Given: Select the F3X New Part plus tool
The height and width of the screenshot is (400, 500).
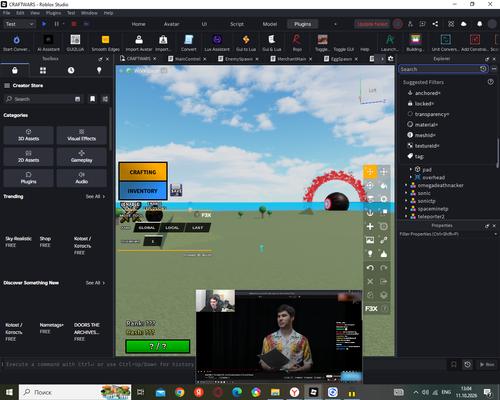Looking at the screenshot, I should 370,227.
